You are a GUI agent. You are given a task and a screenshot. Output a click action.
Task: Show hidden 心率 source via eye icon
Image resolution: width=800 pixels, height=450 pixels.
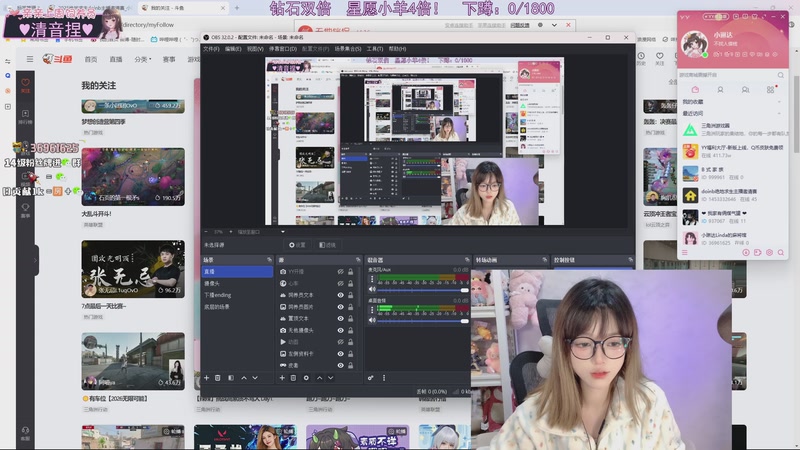tap(340, 284)
